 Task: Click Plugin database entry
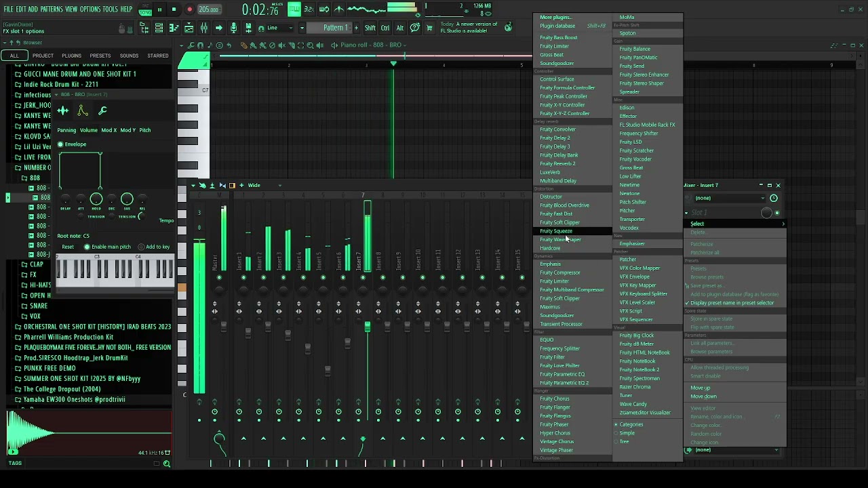tap(572, 26)
